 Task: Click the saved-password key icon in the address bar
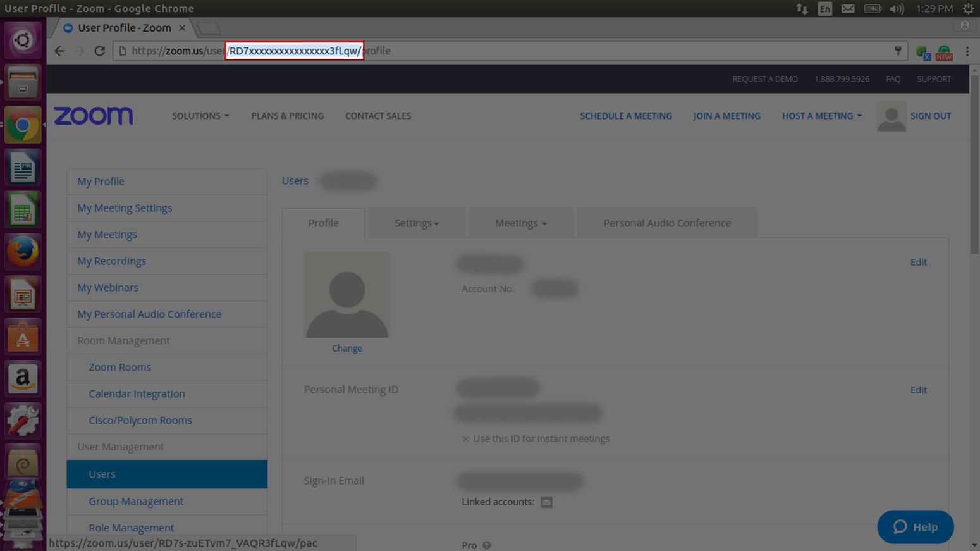click(898, 51)
